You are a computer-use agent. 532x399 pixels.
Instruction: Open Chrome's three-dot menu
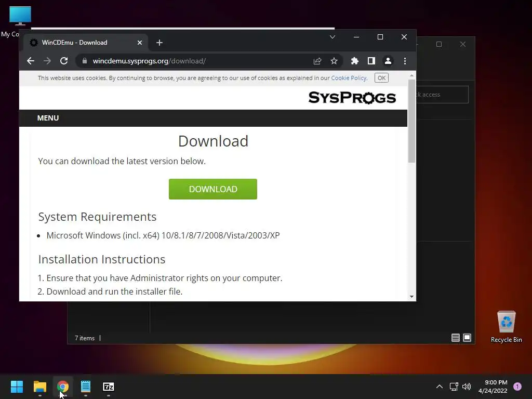pyautogui.click(x=405, y=61)
